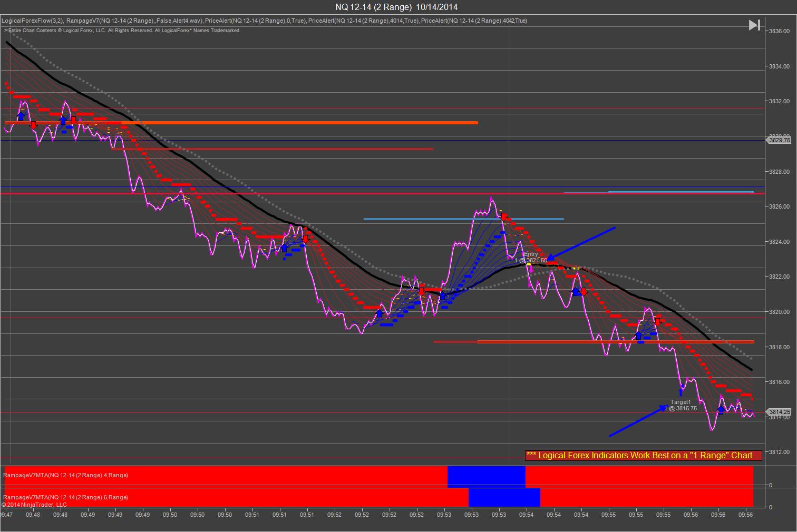The image size is (797, 532).
Task: Click the Target1 1 @ 3815.75 order marker
Action: coord(681,405)
